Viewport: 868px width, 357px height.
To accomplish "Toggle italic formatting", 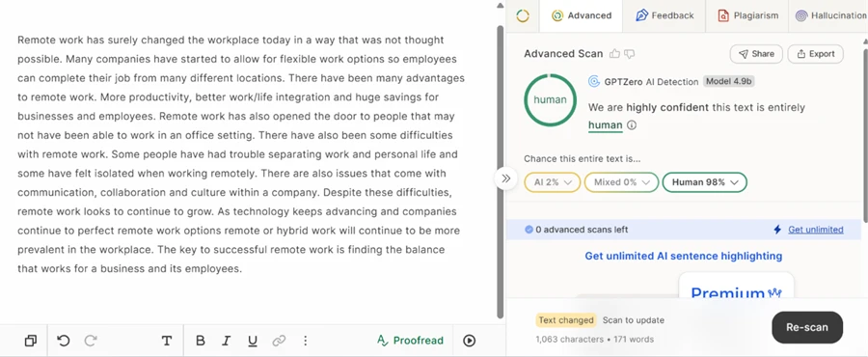I will point(226,341).
